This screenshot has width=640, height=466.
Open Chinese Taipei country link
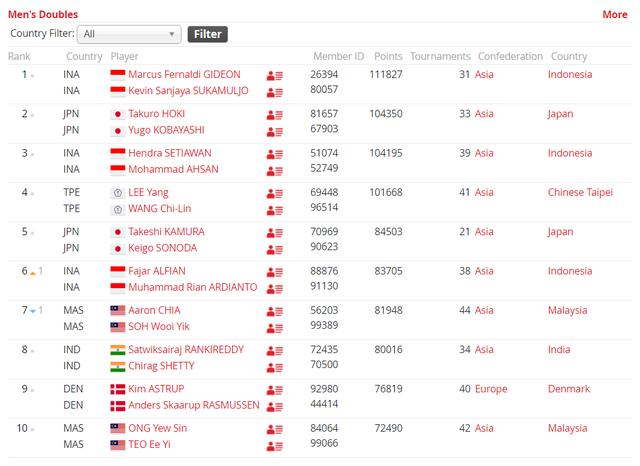pyautogui.click(x=580, y=193)
